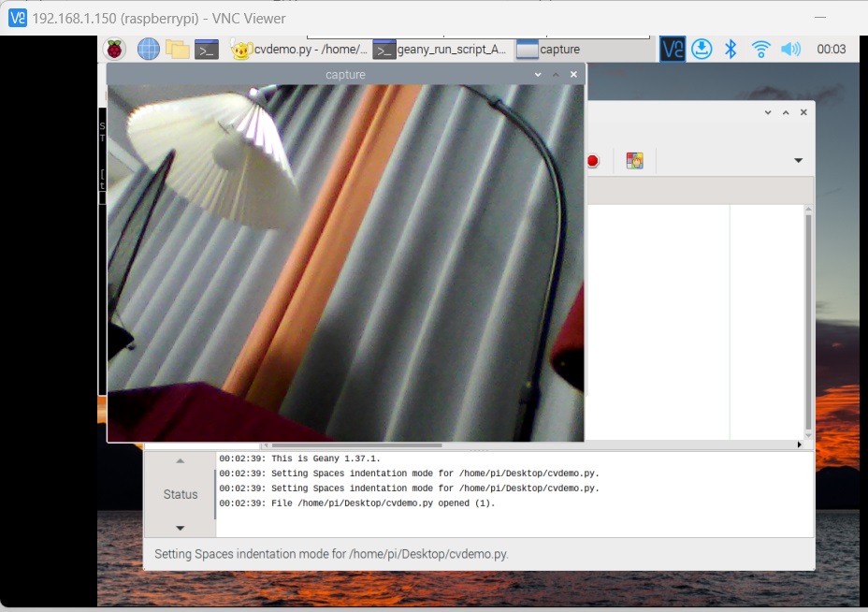Image resolution: width=868 pixels, height=612 pixels.
Task: Open the Bluetooth tray menu
Action: point(732,50)
